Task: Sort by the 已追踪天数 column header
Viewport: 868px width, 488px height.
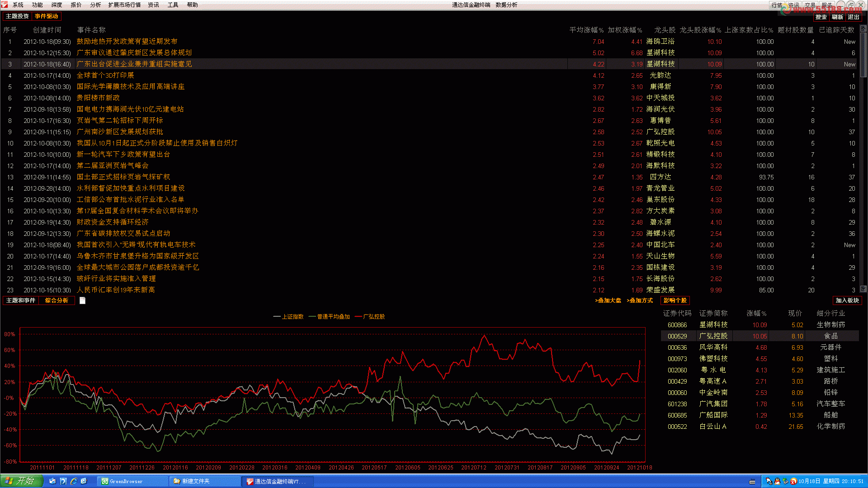Action: click(x=837, y=30)
